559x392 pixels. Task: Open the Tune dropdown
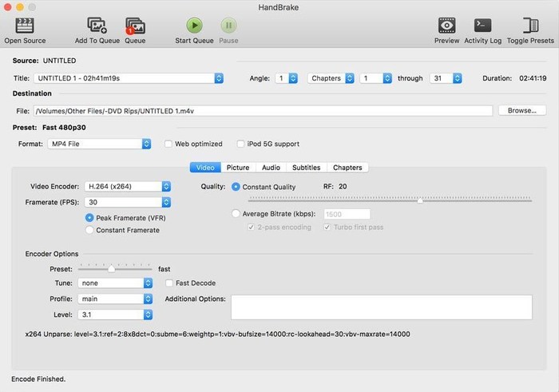115,283
